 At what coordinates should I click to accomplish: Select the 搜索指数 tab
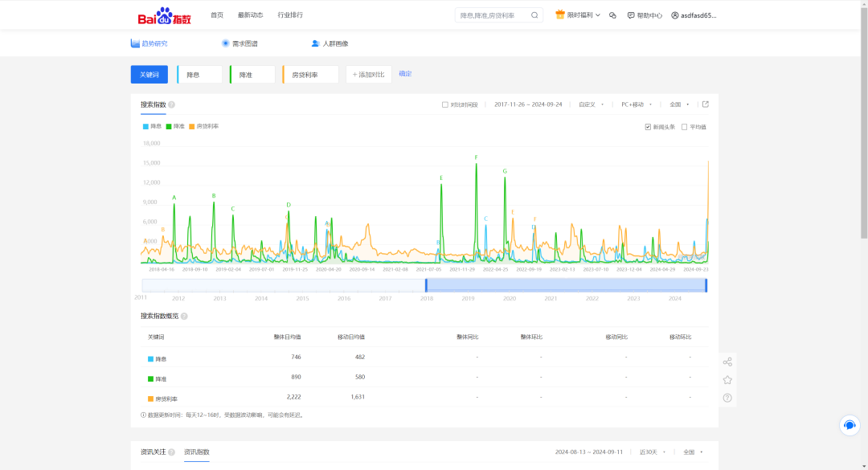click(x=153, y=104)
